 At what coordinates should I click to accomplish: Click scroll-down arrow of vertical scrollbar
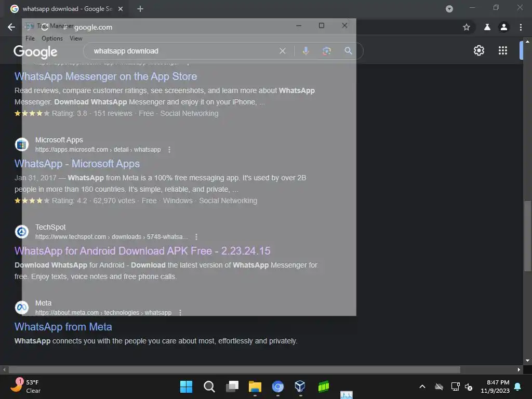(x=527, y=361)
